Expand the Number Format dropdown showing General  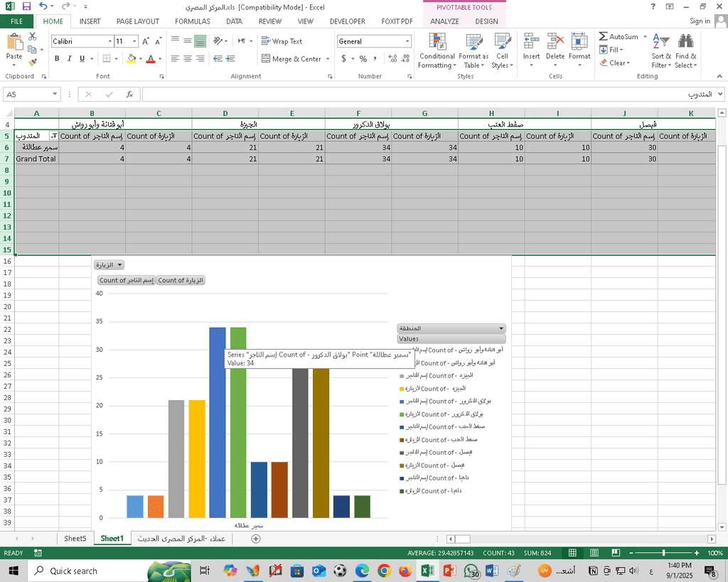click(407, 41)
